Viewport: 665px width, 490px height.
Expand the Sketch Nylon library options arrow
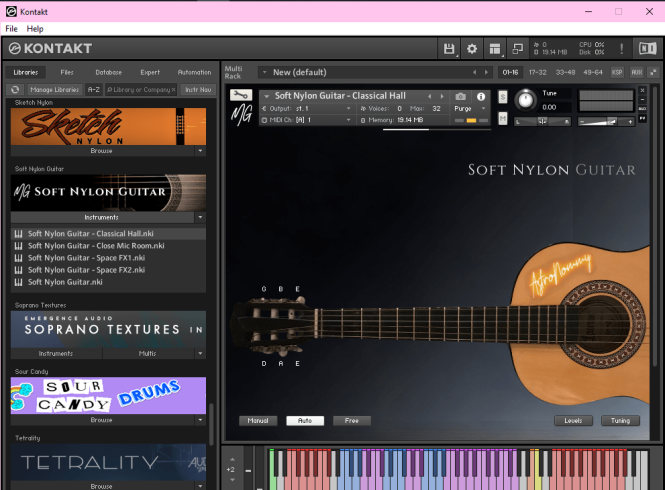tap(200, 151)
